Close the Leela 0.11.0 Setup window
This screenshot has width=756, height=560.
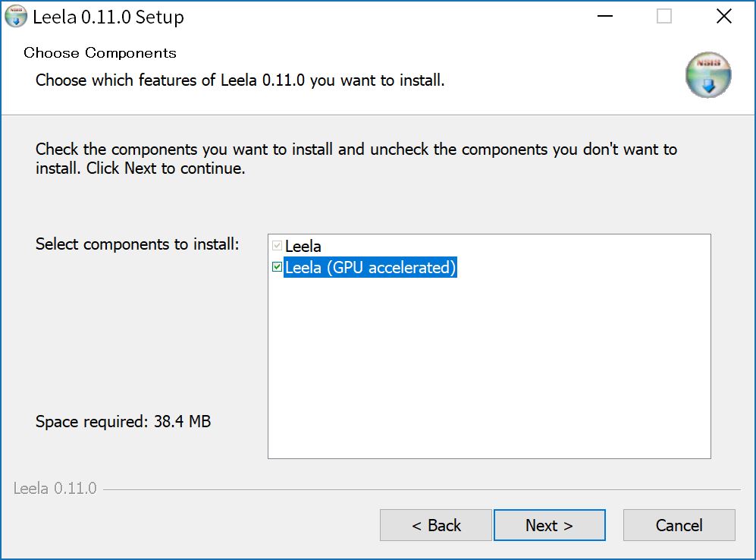pos(723,17)
